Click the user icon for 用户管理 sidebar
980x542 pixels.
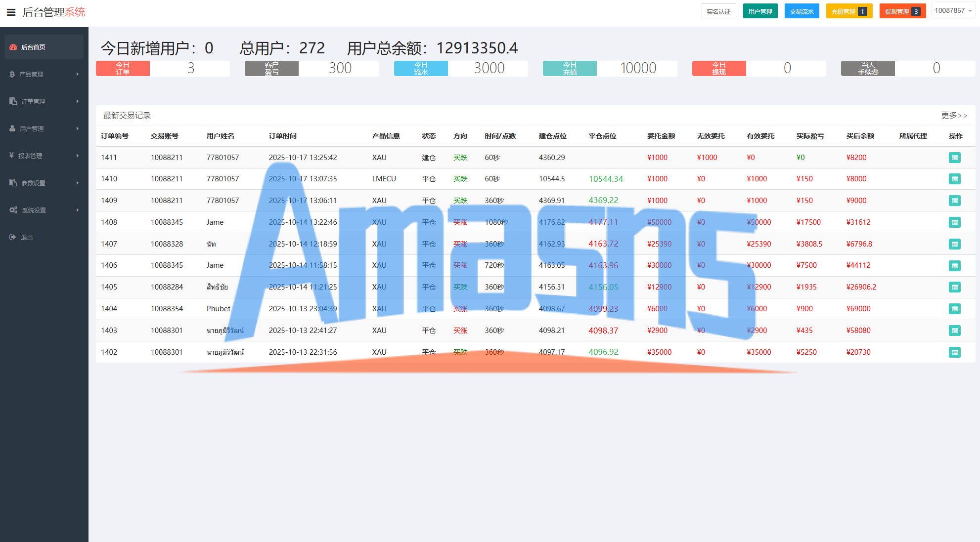coord(12,128)
